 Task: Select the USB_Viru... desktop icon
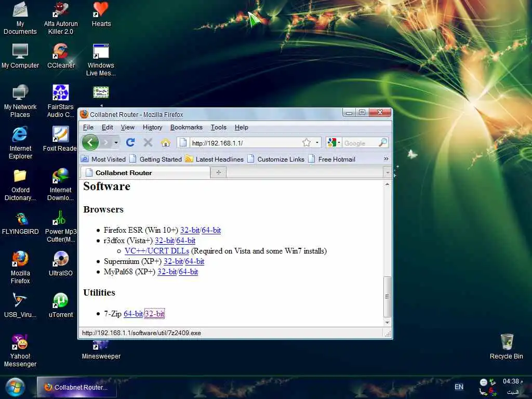tap(20, 304)
